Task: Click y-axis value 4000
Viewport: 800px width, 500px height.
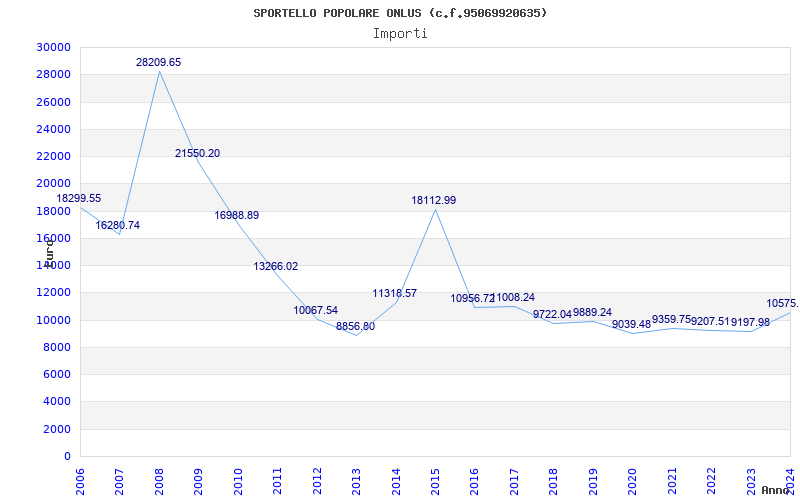Action: (x=57, y=402)
